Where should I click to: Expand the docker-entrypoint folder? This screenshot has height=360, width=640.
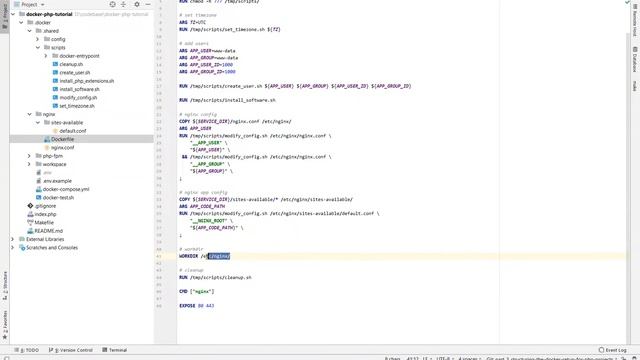click(x=46, y=56)
